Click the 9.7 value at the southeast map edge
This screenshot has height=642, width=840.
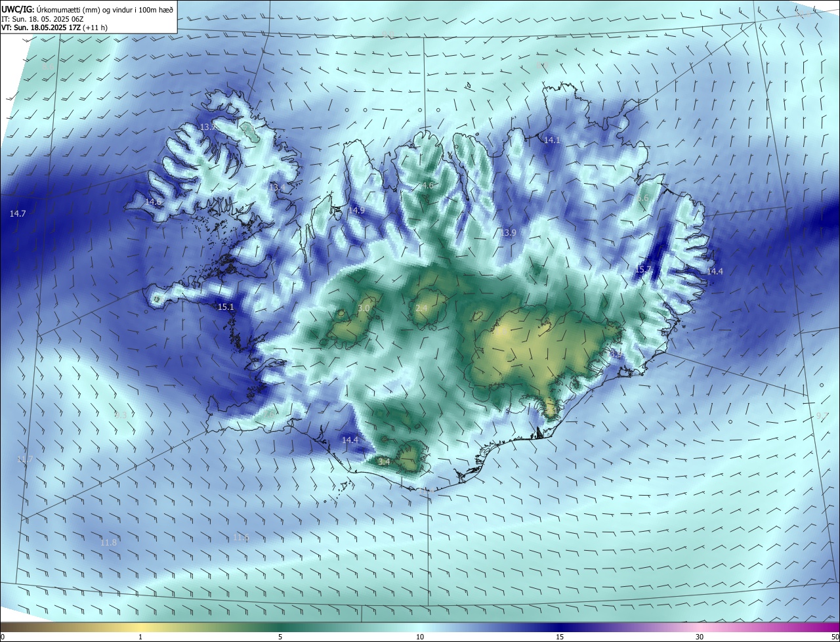click(822, 416)
